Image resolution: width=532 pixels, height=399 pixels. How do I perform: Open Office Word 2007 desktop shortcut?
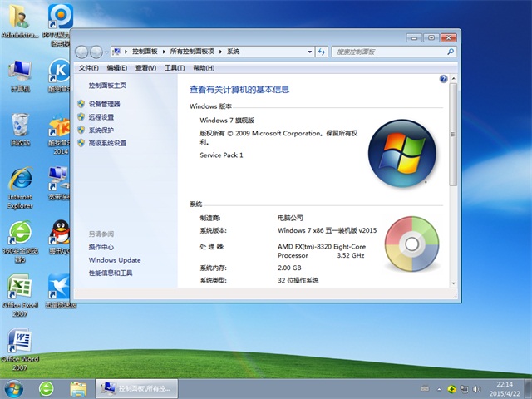(20, 349)
